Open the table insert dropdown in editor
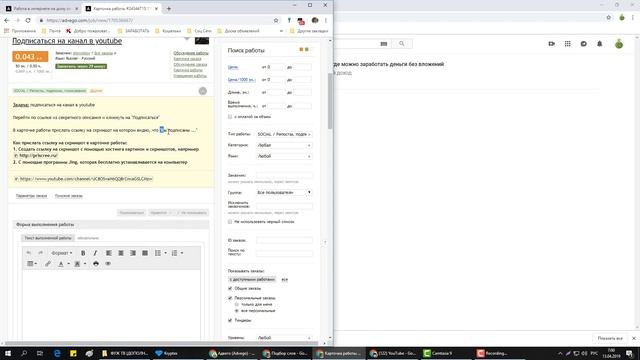This screenshot has height=360, width=640. pyautogui.click(x=32, y=264)
